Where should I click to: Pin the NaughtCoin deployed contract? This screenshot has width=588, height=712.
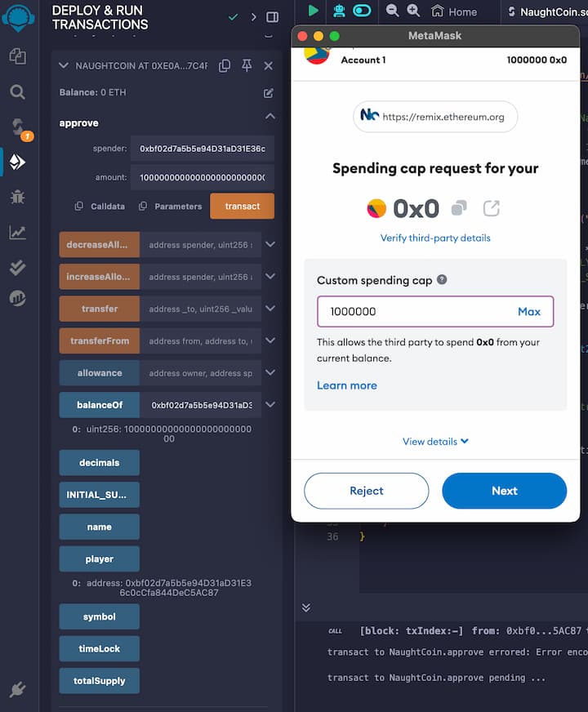[x=247, y=66]
